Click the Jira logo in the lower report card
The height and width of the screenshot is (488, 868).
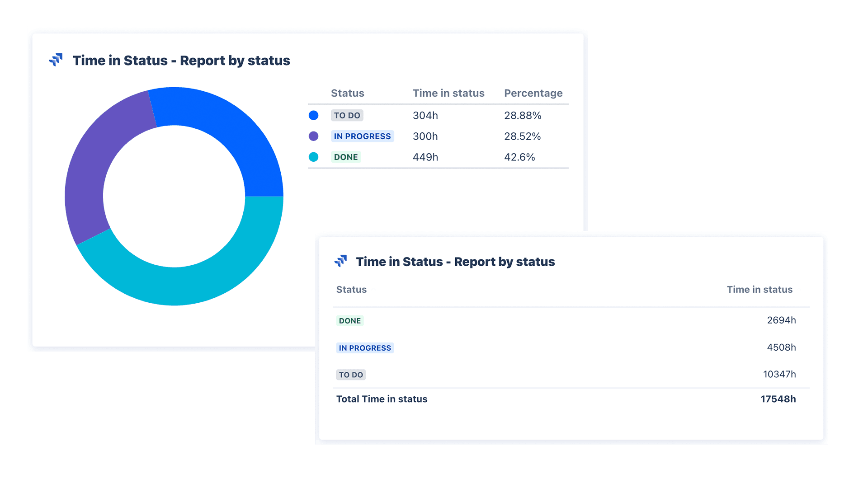340,261
